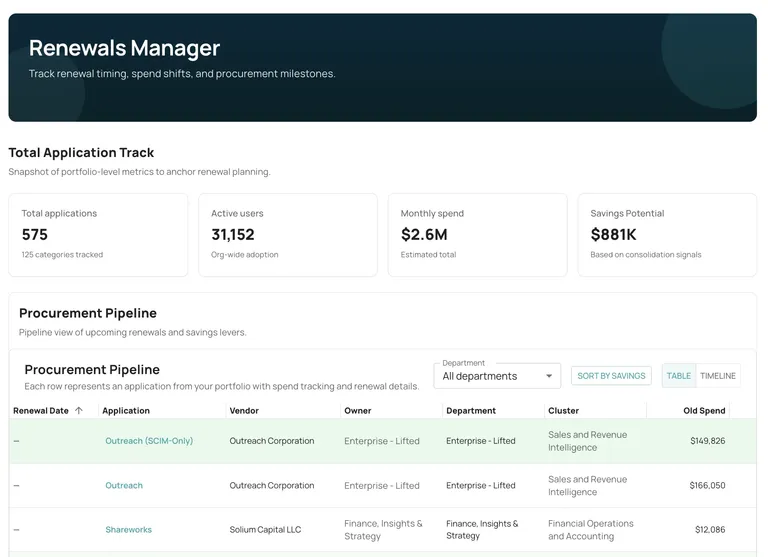Image resolution: width=768 pixels, height=557 pixels.
Task: Click the Old Spend column header
Action: (704, 411)
